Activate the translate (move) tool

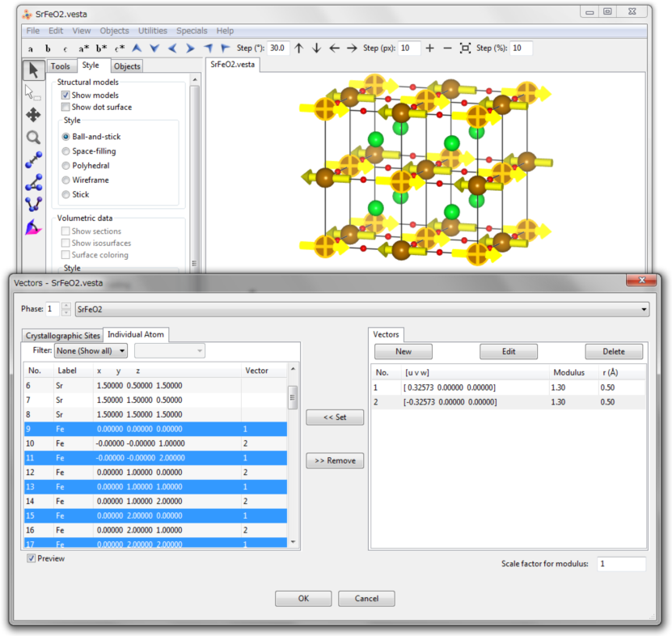(x=33, y=115)
